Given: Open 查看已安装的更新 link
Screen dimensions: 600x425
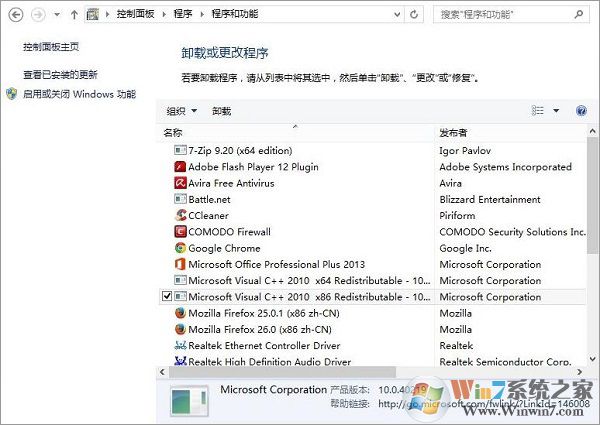Looking at the screenshot, I should (x=60, y=74).
